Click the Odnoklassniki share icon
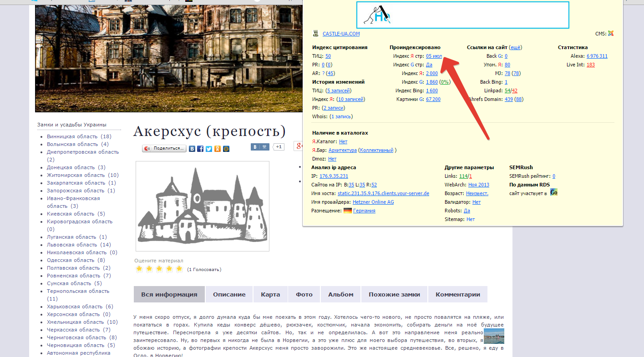 point(218,149)
